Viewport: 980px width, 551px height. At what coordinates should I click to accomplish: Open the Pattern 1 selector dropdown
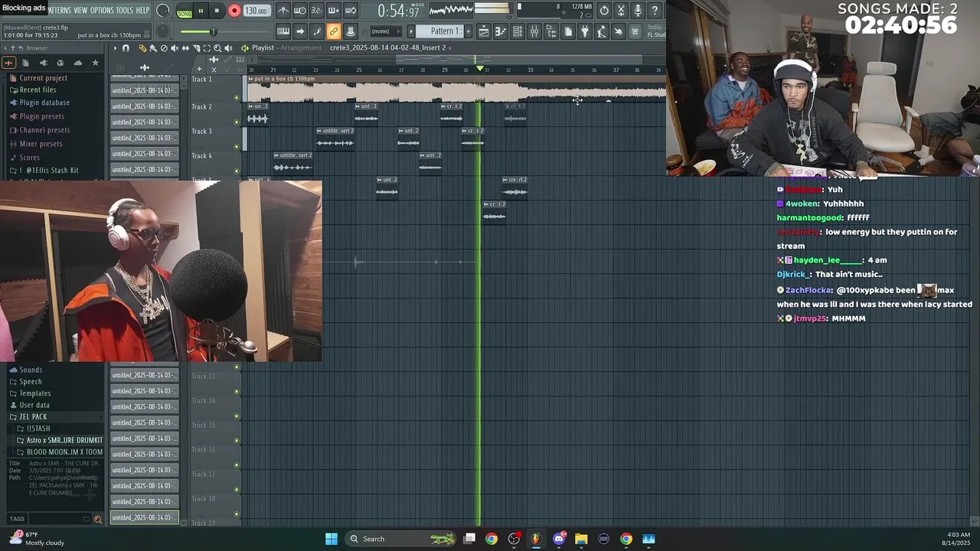point(441,31)
